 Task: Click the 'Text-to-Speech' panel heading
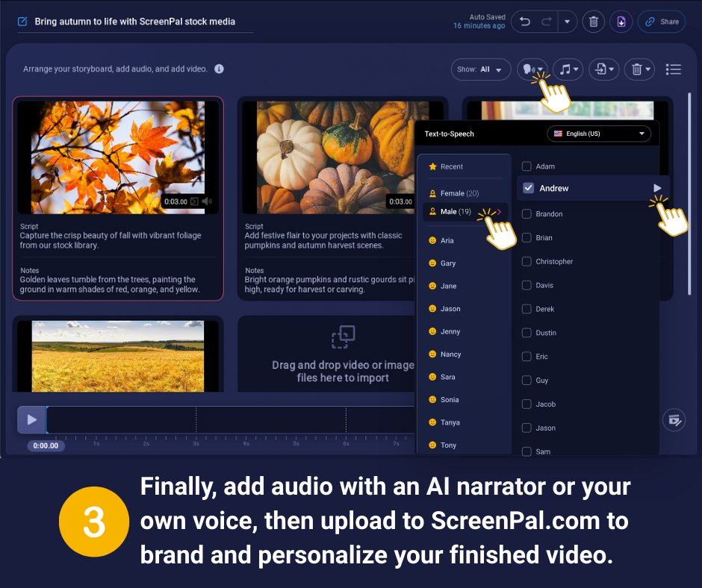click(449, 134)
